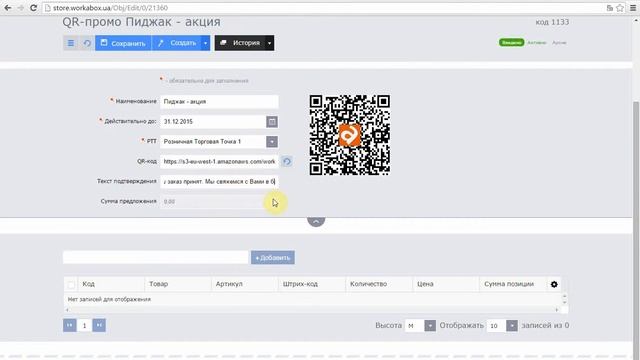Screen dimensions: 640x360
Task: Select the Активно status label
Action: [x=537, y=42]
